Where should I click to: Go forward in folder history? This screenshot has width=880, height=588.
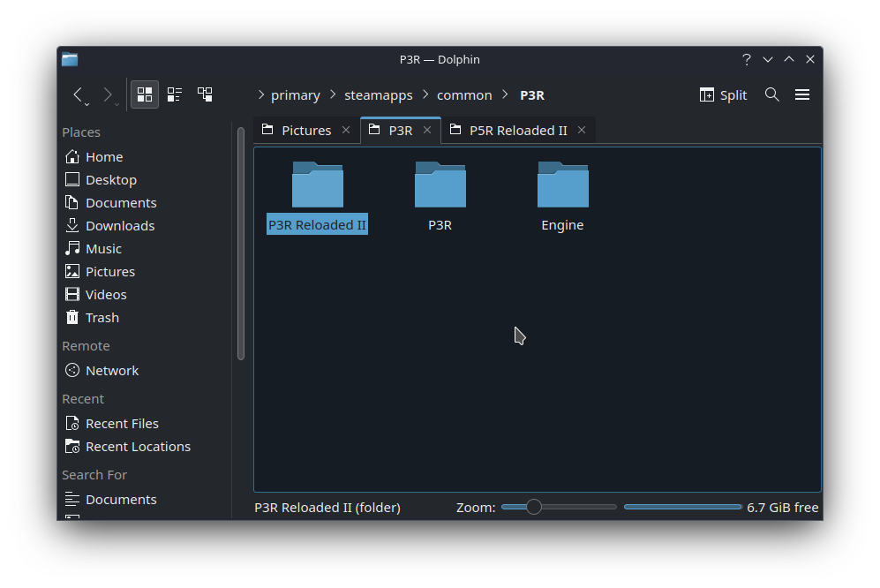107,94
